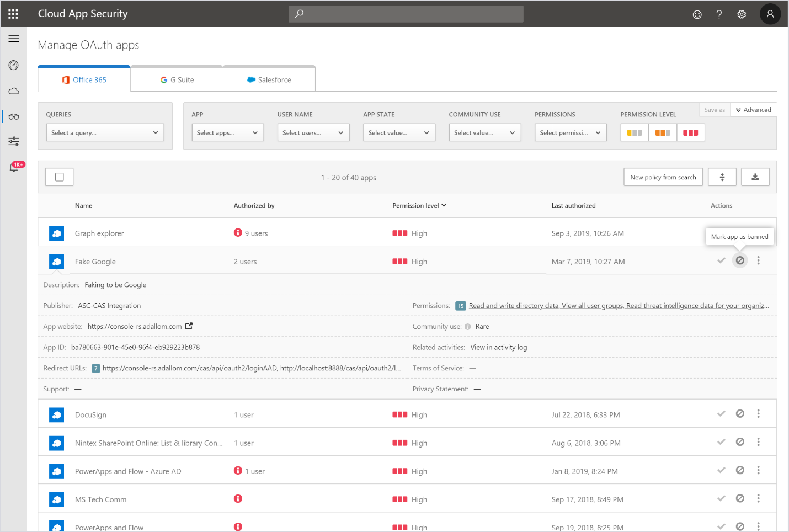Expand the Select a query dropdown
This screenshot has width=789, height=532.
(x=105, y=132)
